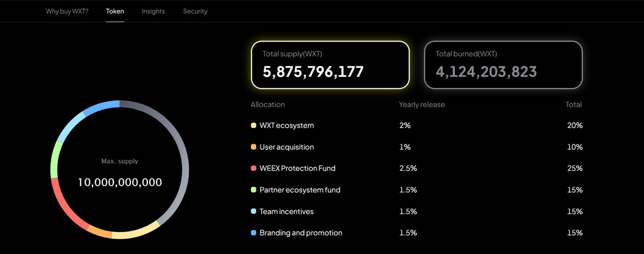Click the Max. supply value in the chart center
Image resolution: width=644 pixels, height=254 pixels.
[x=120, y=182]
